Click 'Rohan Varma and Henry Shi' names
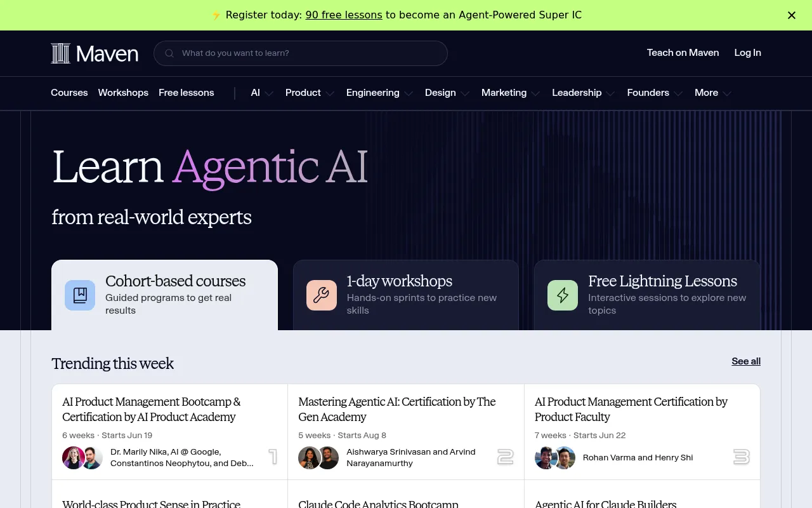 [638, 458]
